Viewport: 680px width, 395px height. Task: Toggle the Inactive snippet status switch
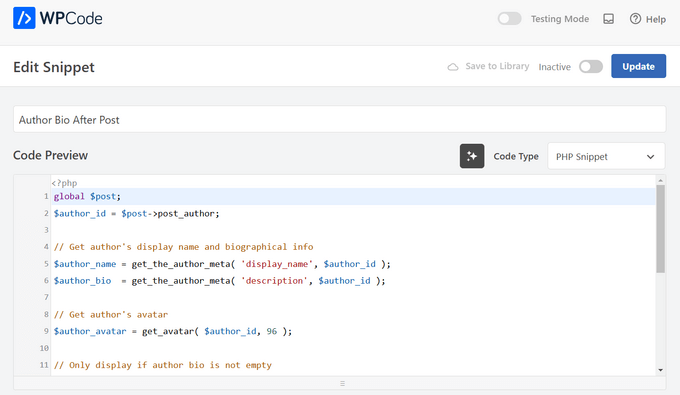click(x=591, y=66)
